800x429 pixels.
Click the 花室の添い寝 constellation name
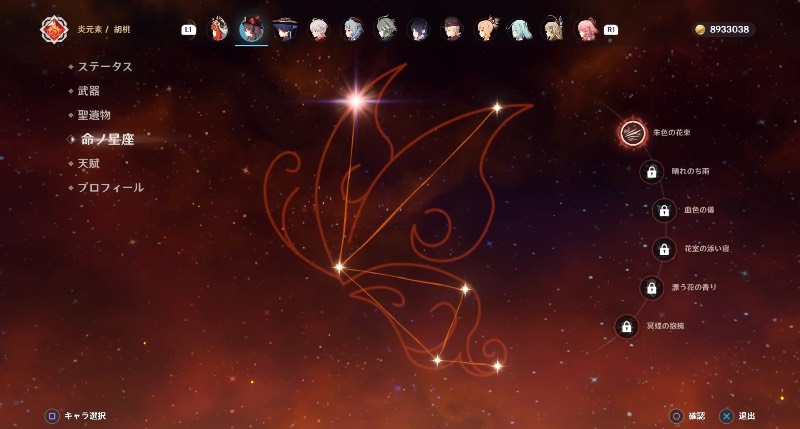tap(707, 248)
